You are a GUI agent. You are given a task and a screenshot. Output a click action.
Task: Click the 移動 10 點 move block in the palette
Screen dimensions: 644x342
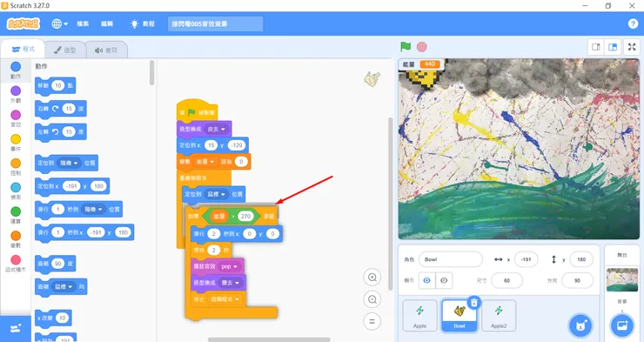pos(55,86)
